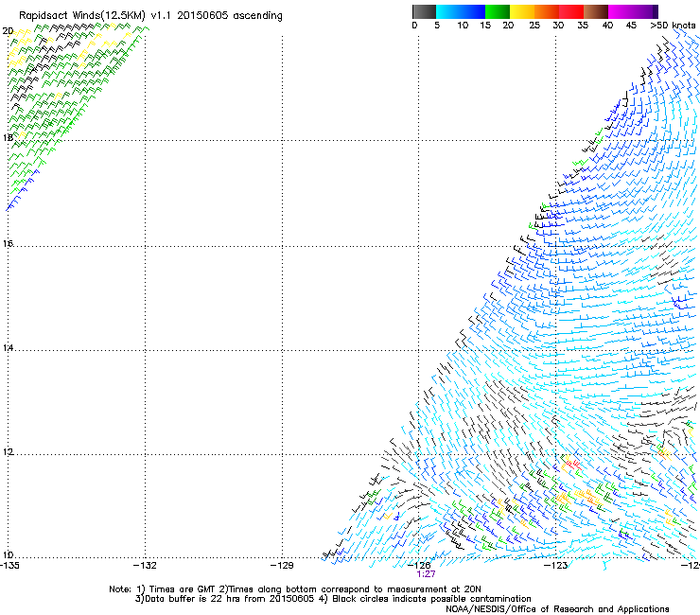Click the red 30-35 knots legend segment
The image size is (700, 615).
(x=571, y=11)
